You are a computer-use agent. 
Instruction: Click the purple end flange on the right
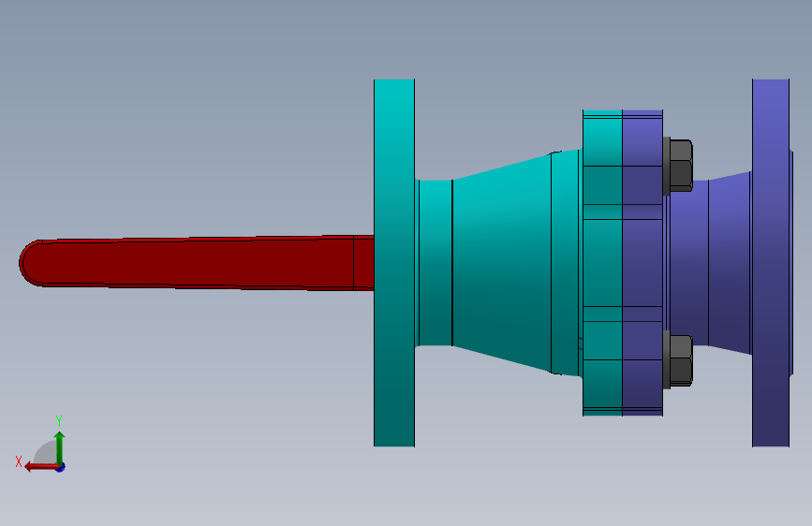[771, 262]
